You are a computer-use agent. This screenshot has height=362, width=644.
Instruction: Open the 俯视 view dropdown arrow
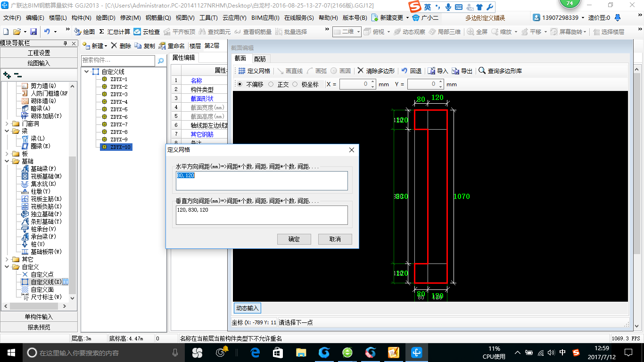click(x=388, y=32)
